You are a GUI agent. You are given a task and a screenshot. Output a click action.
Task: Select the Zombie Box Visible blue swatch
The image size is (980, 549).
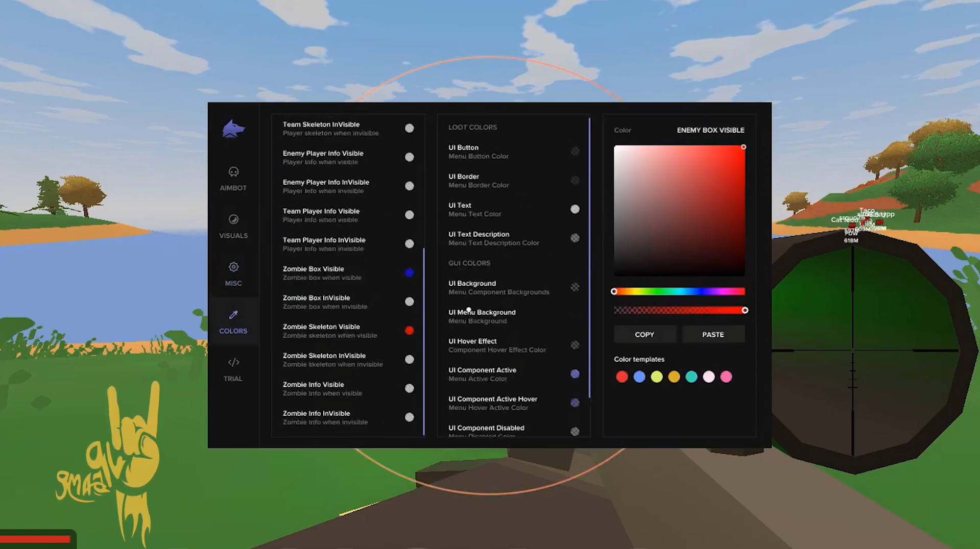(409, 273)
